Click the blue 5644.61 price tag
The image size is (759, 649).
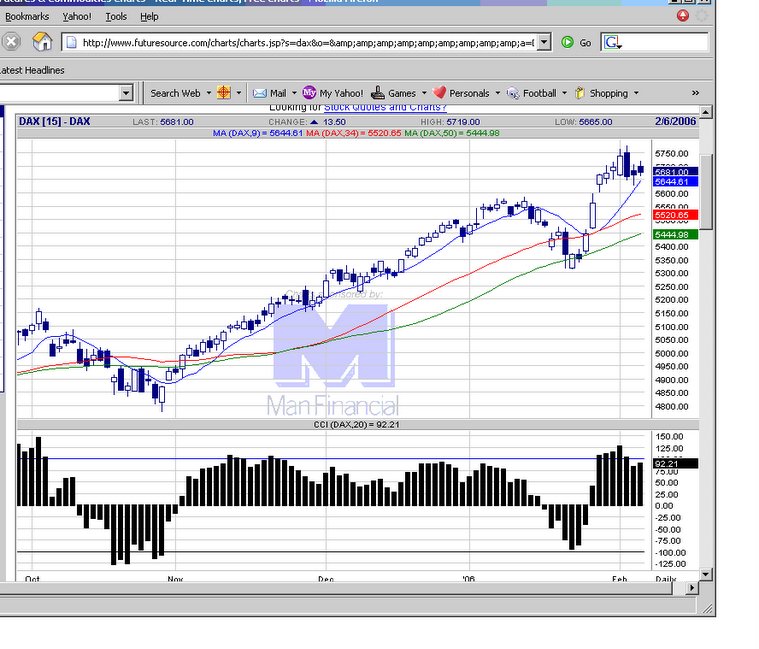[x=675, y=181]
